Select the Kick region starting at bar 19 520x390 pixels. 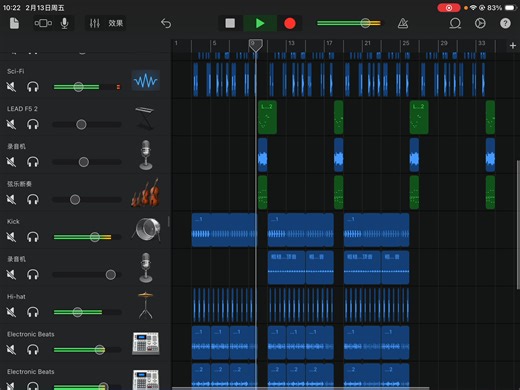point(377,230)
